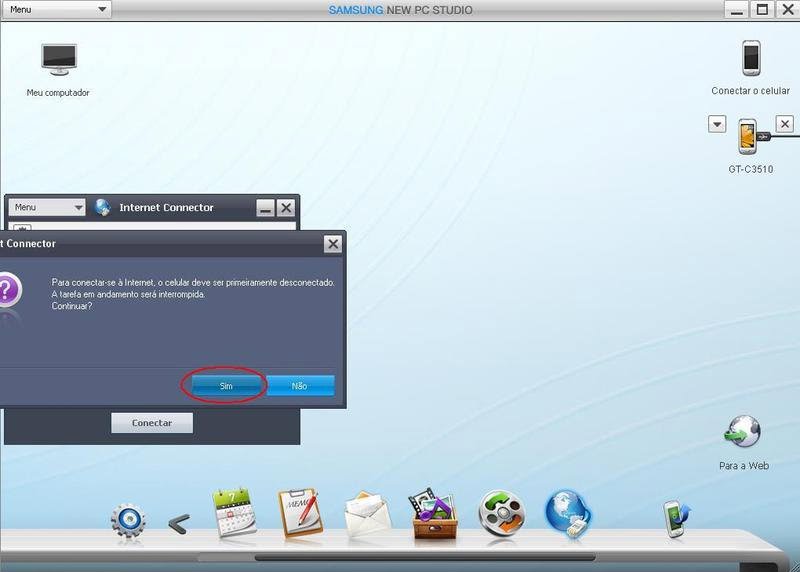The height and width of the screenshot is (572, 800).
Task: Decline with the Não button
Action: click(300, 386)
